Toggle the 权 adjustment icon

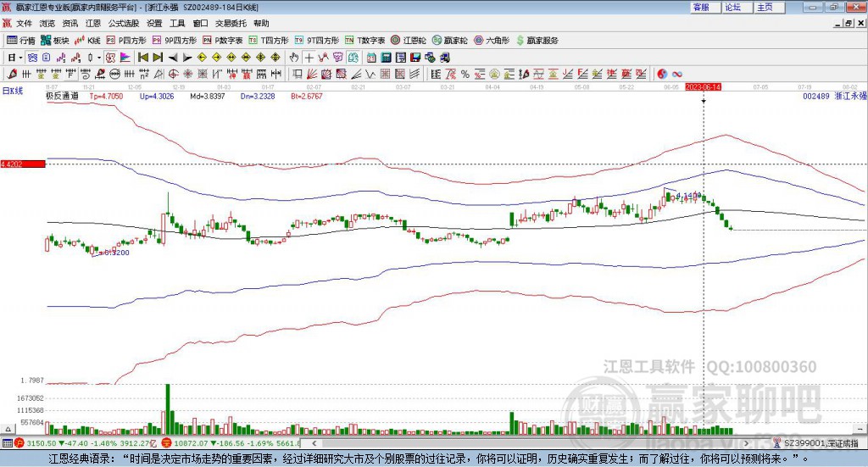click(x=110, y=58)
